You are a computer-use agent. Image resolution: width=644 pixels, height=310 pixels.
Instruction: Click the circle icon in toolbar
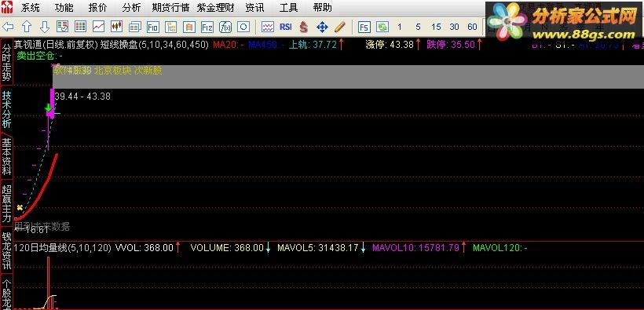243,27
